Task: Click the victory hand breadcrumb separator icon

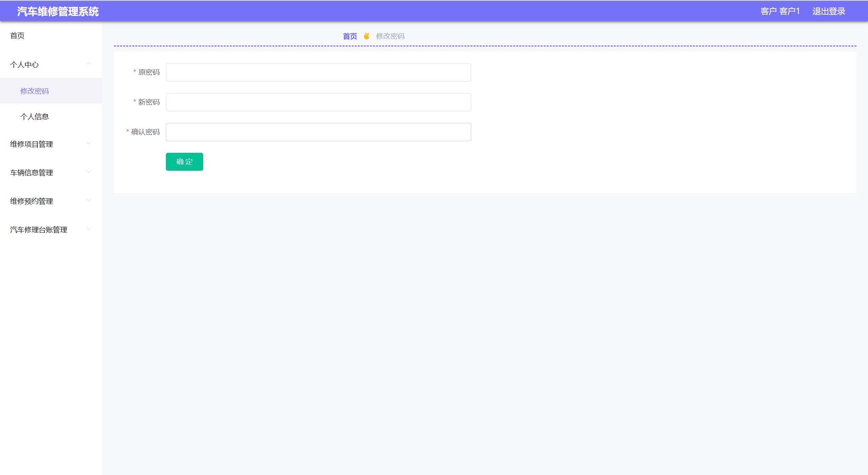Action: coord(366,36)
